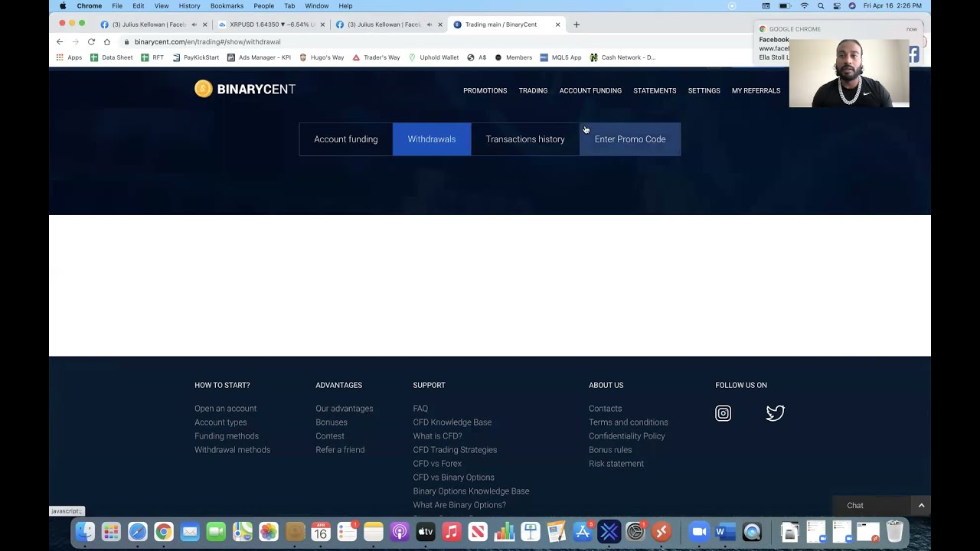Open Safari from the dock
This screenshot has height=551, width=980.
(138, 531)
